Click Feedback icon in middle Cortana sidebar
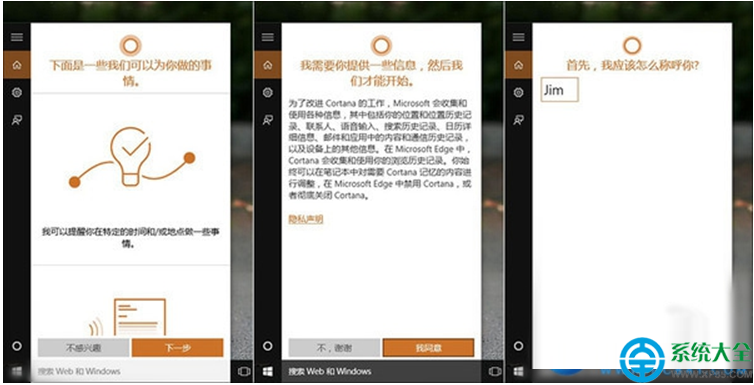This screenshot has height=385, width=754. pos(268,120)
